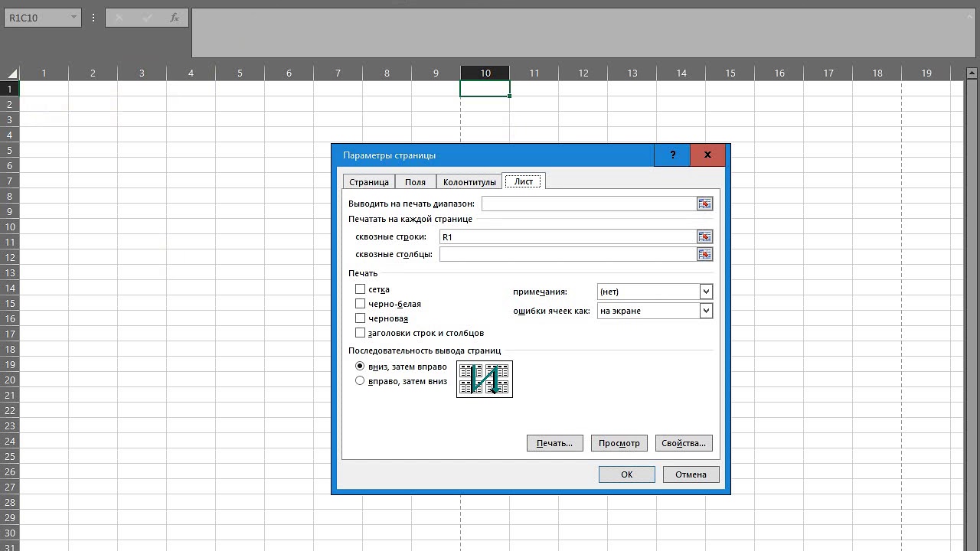Enable the сетка checkbox
The image size is (980, 551).
tap(360, 289)
